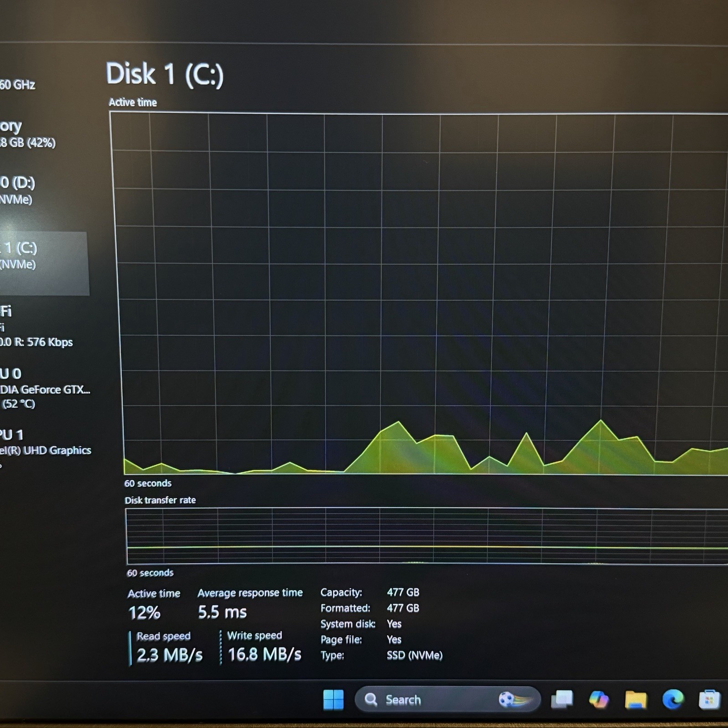
Task: Click the 5.5 ms response time value
Action: point(222,612)
